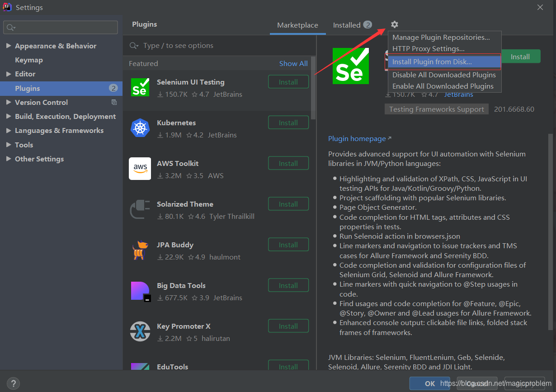Image resolution: width=556 pixels, height=392 pixels.
Task: Click the plugin search magnifier icon
Action: [134, 46]
